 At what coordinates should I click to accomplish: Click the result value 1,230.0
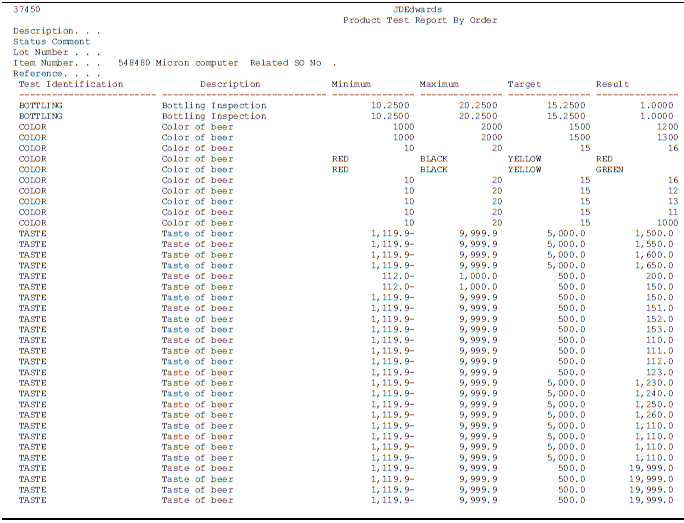(x=654, y=383)
